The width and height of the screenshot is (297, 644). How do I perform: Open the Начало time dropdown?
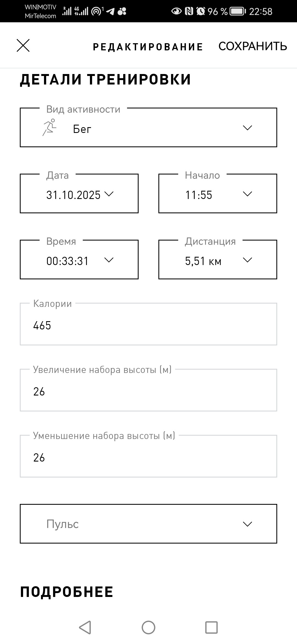[x=218, y=193]
